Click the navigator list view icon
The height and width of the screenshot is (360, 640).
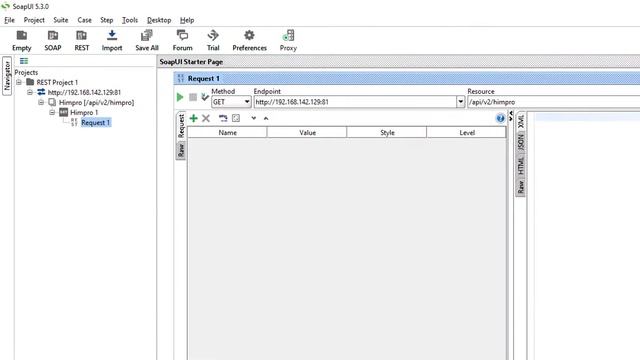coord(24,61)
